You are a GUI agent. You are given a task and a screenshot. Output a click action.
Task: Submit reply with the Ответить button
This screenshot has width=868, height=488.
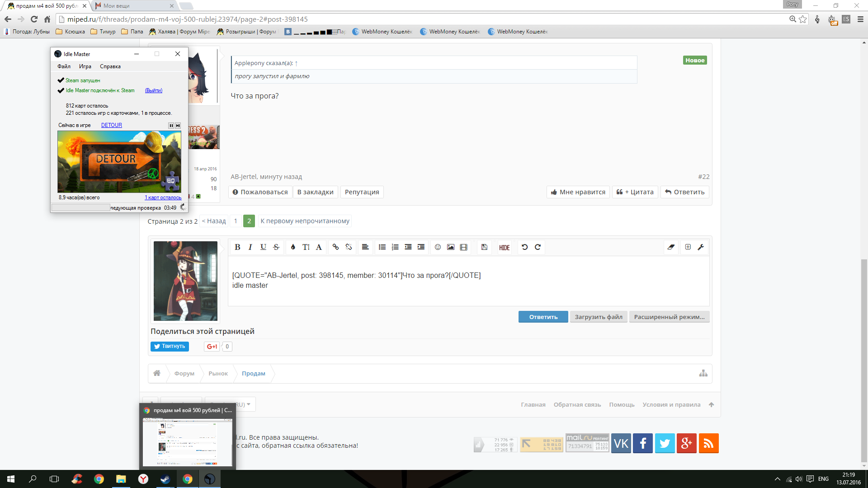tap(543, 317)
